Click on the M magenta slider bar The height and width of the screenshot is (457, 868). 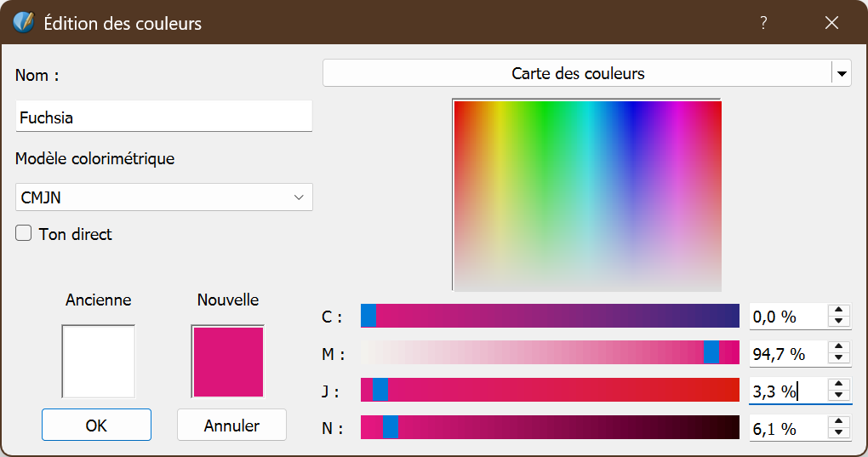click(x=550, y=352)
